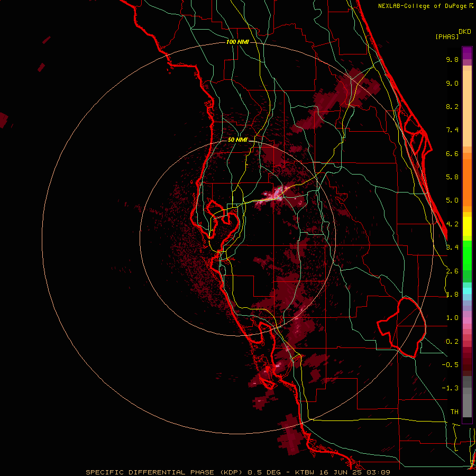Pick the bright green band beside 3.4

(467, 254)
